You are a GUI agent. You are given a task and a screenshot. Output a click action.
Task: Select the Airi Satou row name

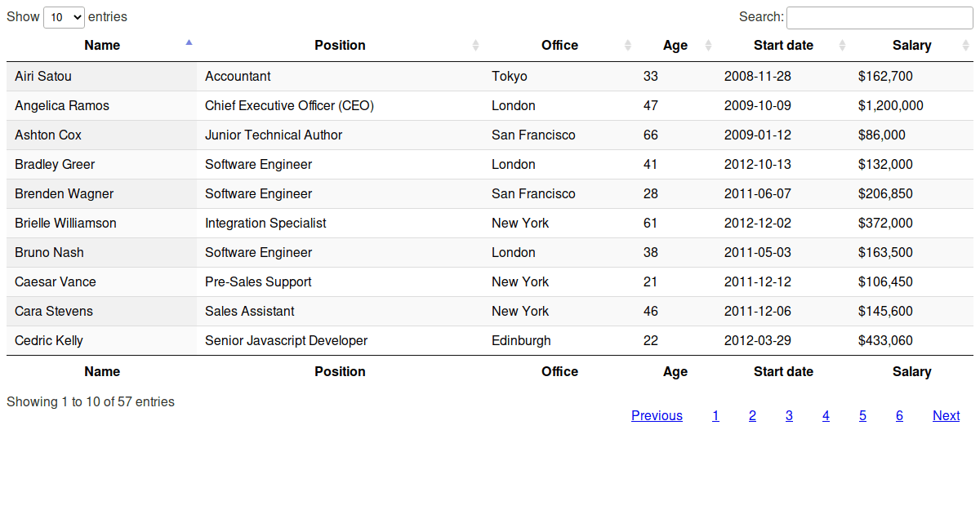point(43,77)
